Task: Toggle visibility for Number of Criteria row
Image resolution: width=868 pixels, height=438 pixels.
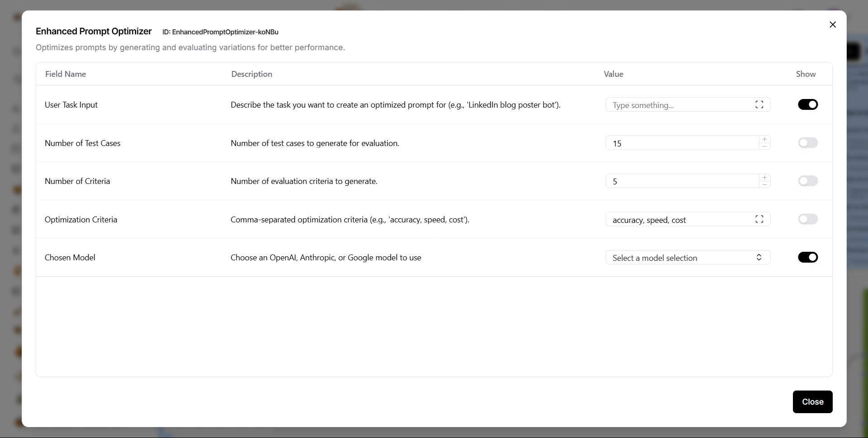Action: click(808, 181)
